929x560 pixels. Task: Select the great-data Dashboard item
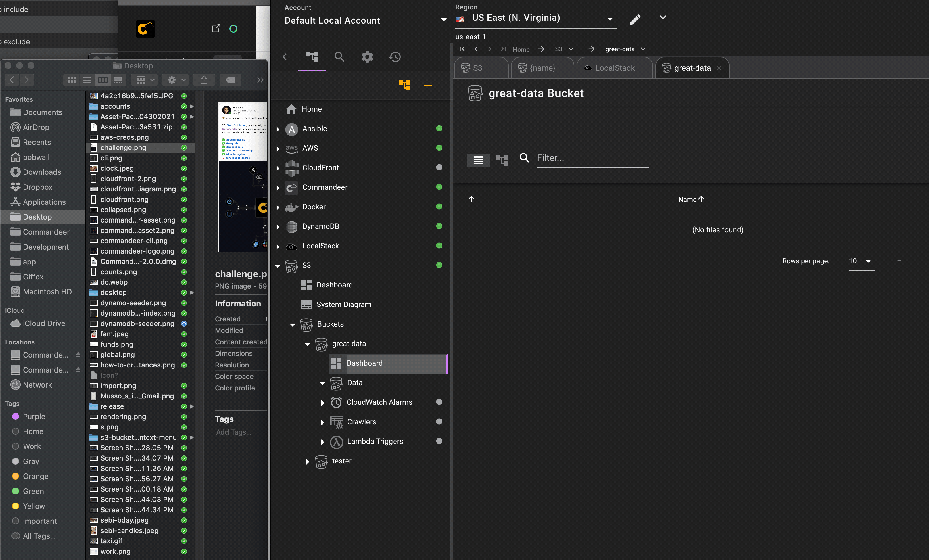click(x=388, y=364)
